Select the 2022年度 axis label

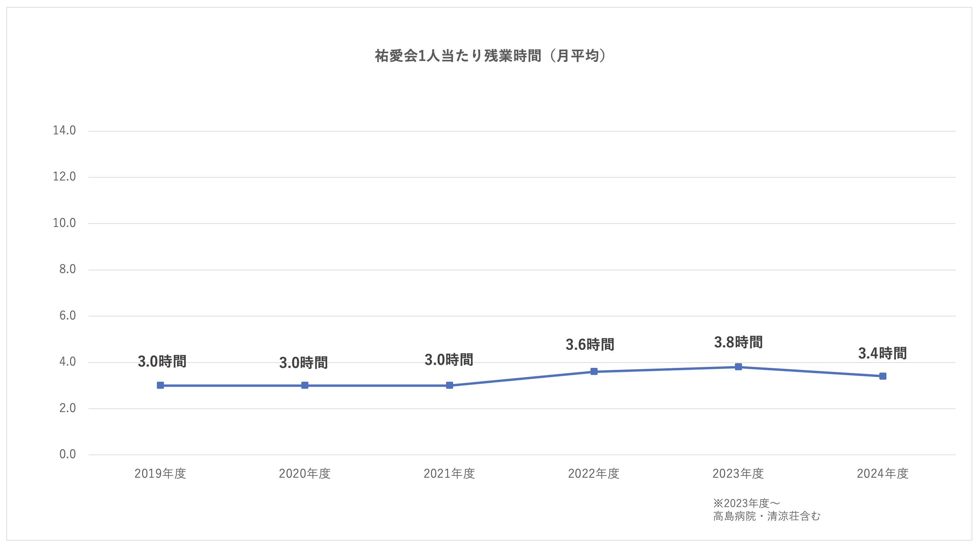[x=594, y=473]
